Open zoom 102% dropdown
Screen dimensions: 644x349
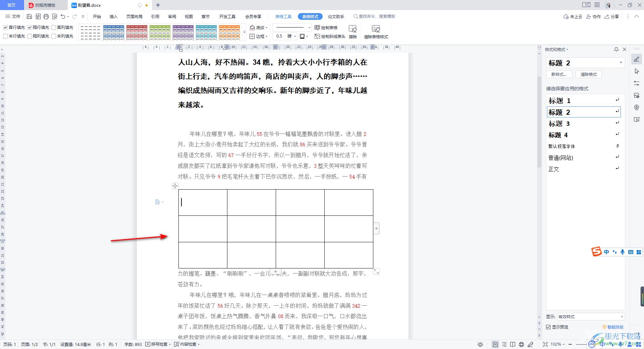557,344
